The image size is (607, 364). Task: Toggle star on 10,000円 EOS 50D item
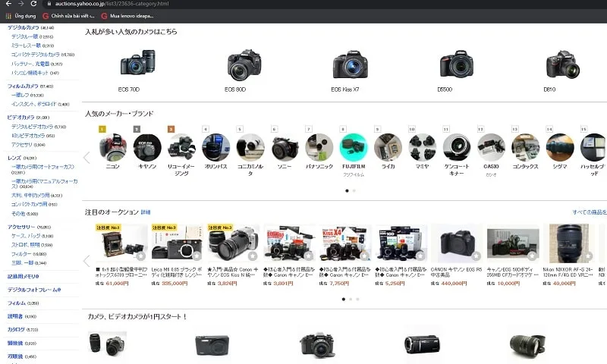click(532, 256)
